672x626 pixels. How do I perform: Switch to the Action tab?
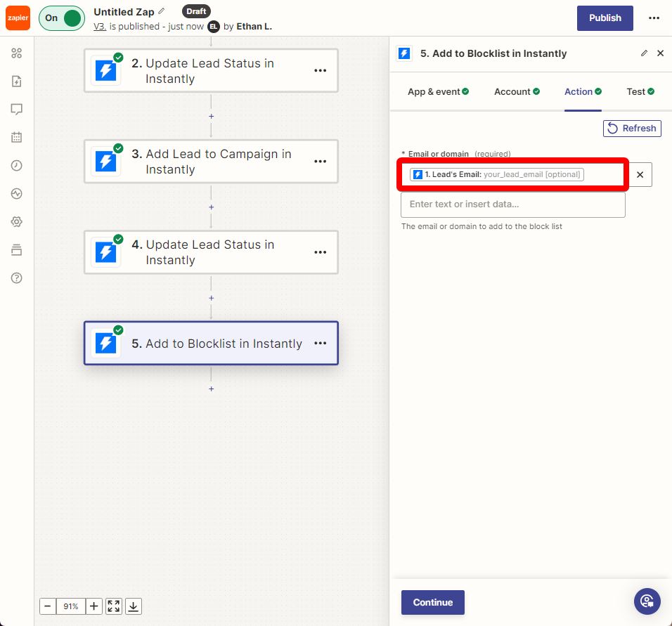583,92
